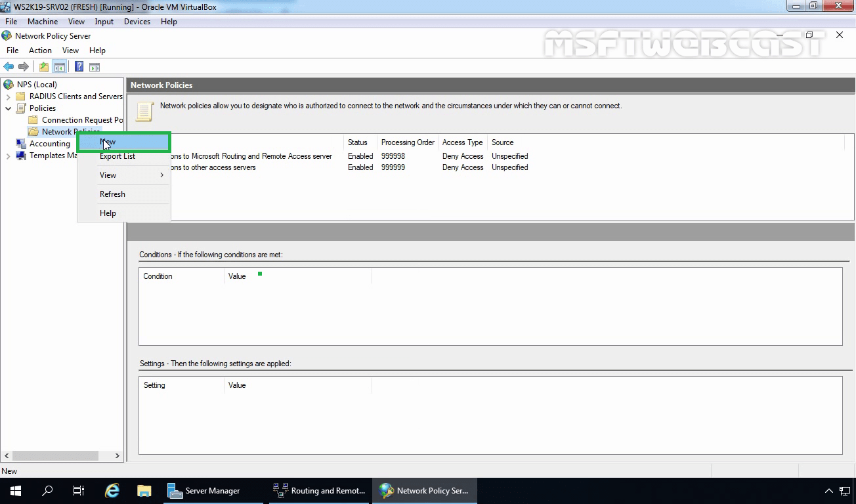Open the Windows Start menu
856x504 pixels.
pos(16,491)
